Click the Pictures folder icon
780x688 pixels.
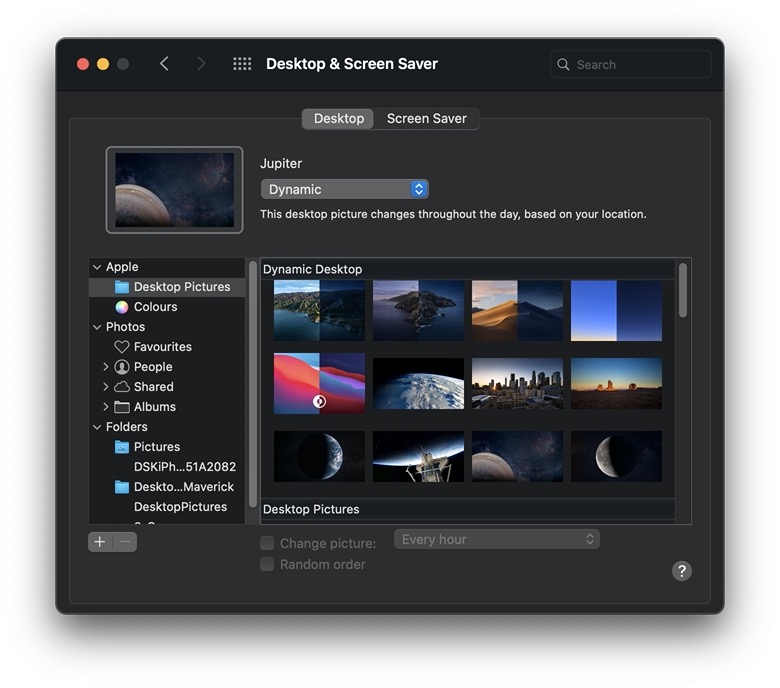coord(122,447)
